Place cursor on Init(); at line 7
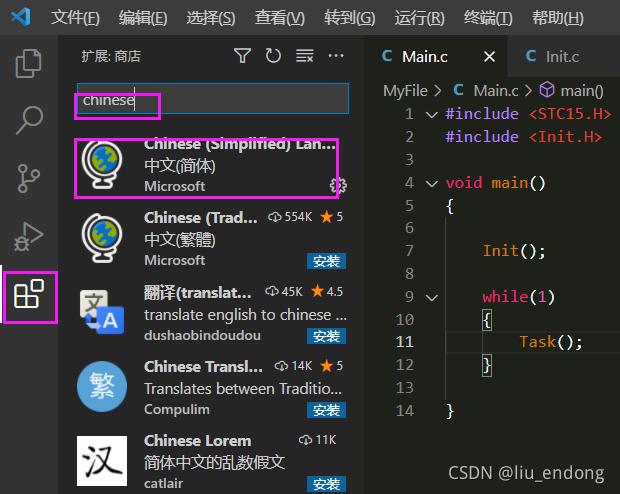620x494 pixels. point(514,251)
